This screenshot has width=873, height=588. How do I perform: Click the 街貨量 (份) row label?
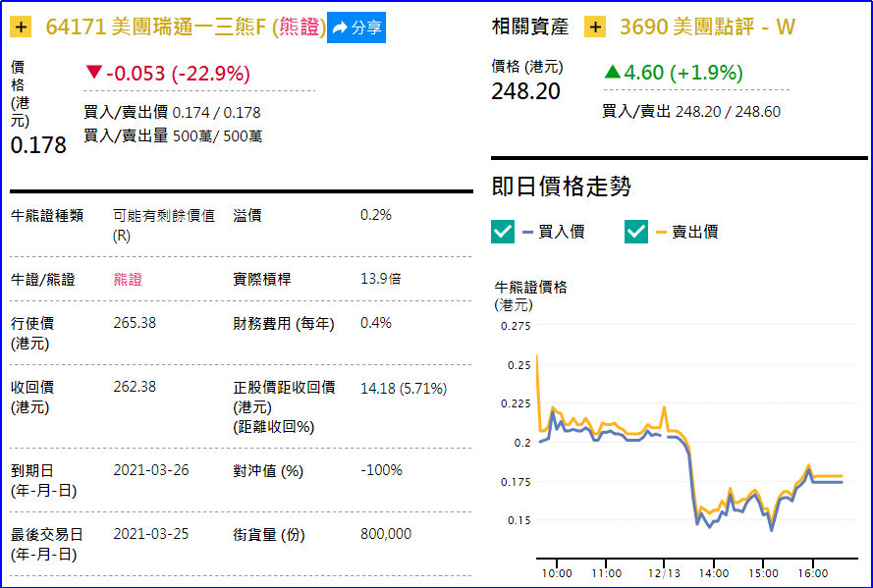click(x=269, y=535)
